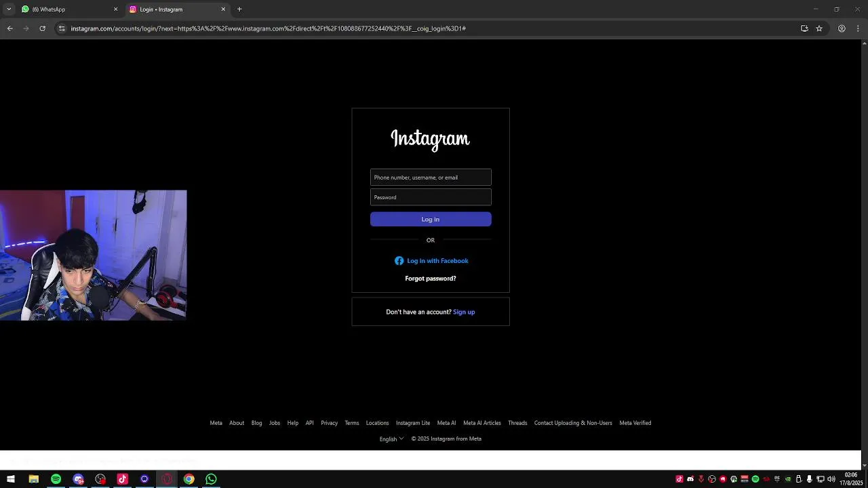Open File Explorer from the taskbar
The height and width of the screenshot is (488, 868).
tap(33, 479)
